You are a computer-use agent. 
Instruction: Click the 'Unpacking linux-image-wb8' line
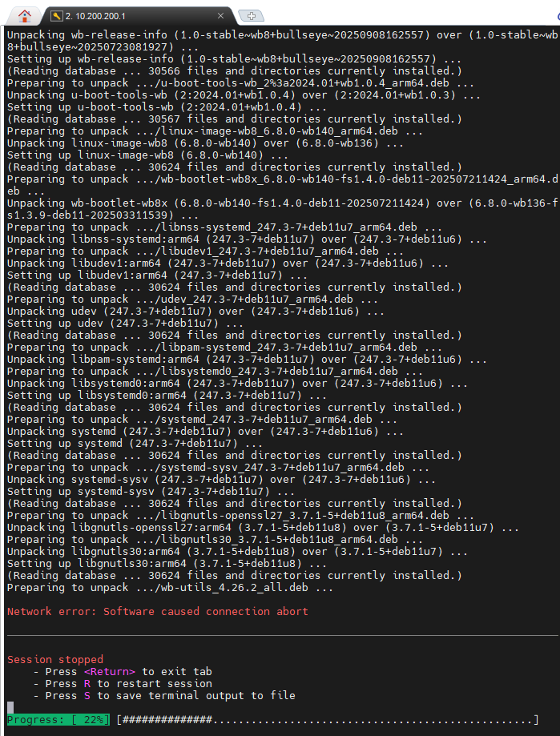click(x=146, y=143)
